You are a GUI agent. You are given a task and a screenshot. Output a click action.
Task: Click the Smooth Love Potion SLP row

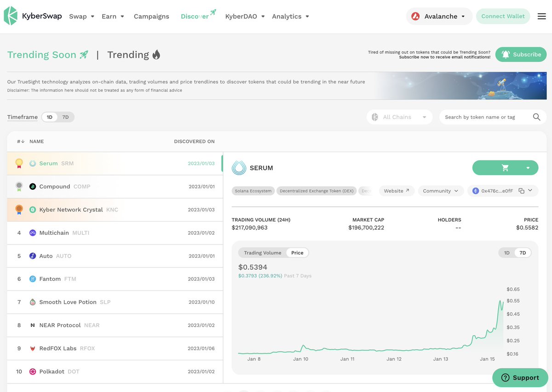115,302
